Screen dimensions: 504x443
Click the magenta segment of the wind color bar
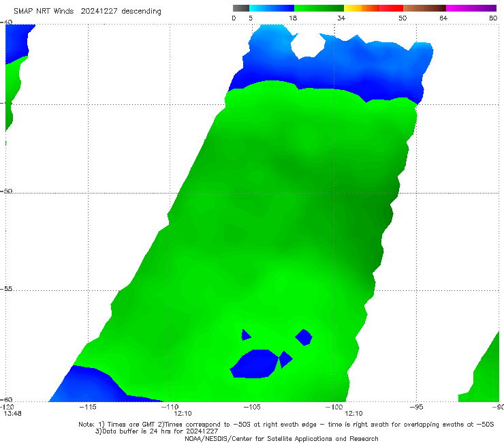[x=471, y=8]
